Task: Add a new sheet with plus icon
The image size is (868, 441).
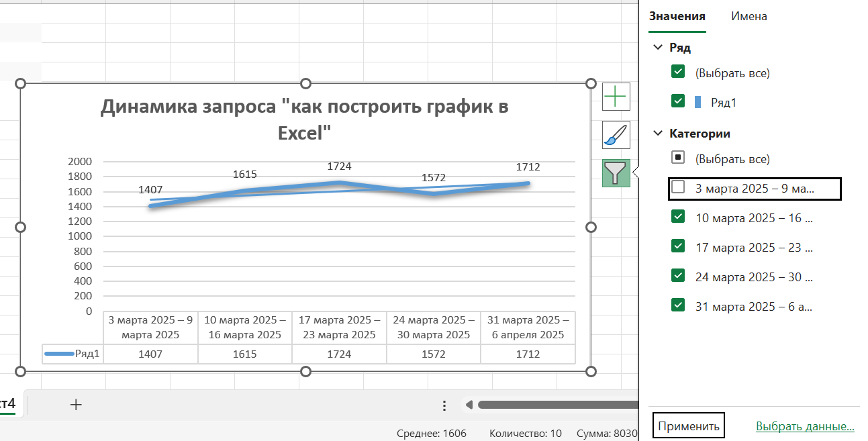Action: click(76, 404)
